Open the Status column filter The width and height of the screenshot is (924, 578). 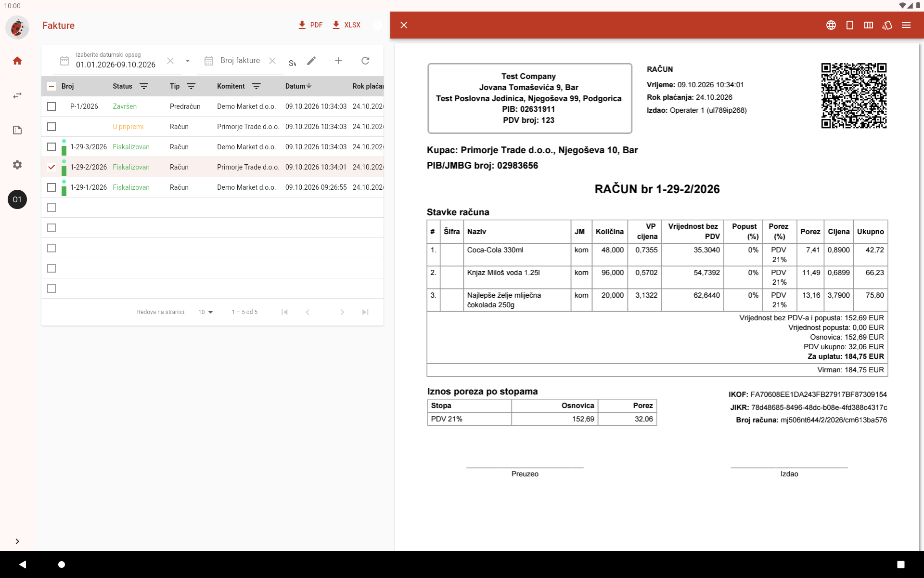pos(144,86)
